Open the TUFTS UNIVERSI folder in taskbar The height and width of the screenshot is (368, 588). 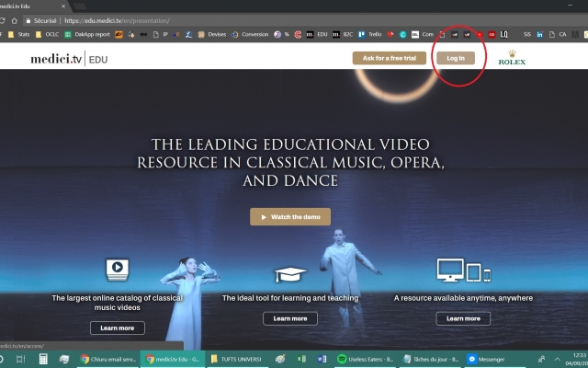coord(237,359)
